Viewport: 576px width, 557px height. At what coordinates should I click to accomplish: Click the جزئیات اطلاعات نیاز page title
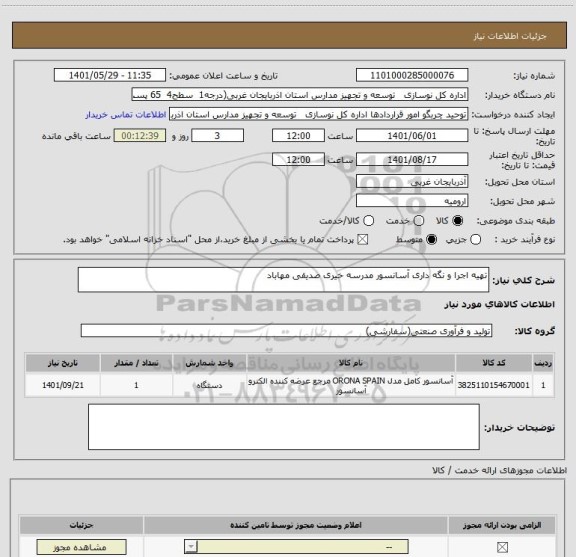click(510, 36)
